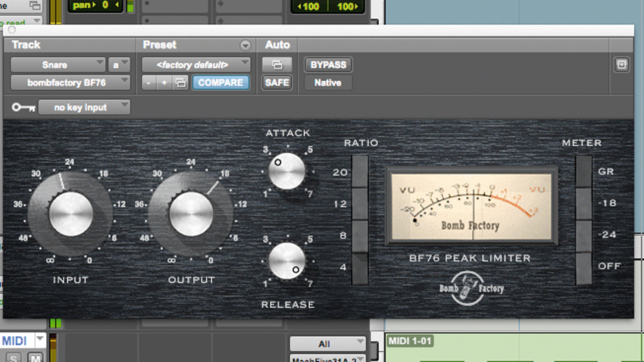
Task: Select ratio 12 button
Action: [360, 204]
